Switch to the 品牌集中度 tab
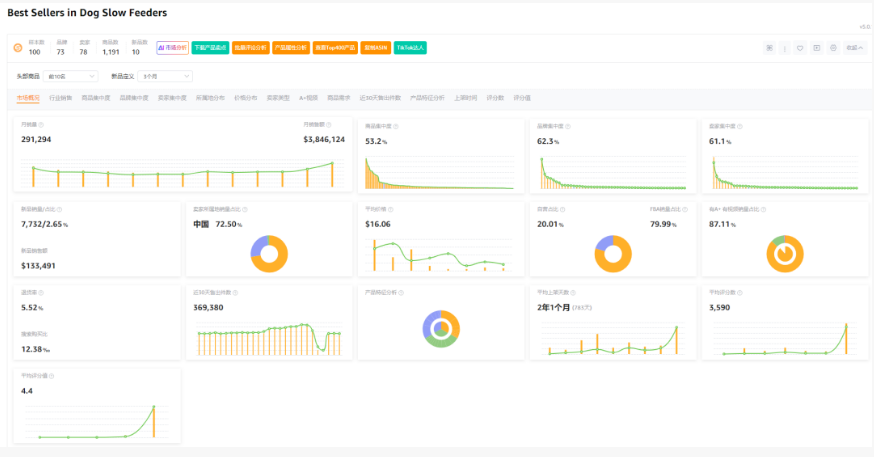Viewport: 874px width, 457px height. [134, 98]
